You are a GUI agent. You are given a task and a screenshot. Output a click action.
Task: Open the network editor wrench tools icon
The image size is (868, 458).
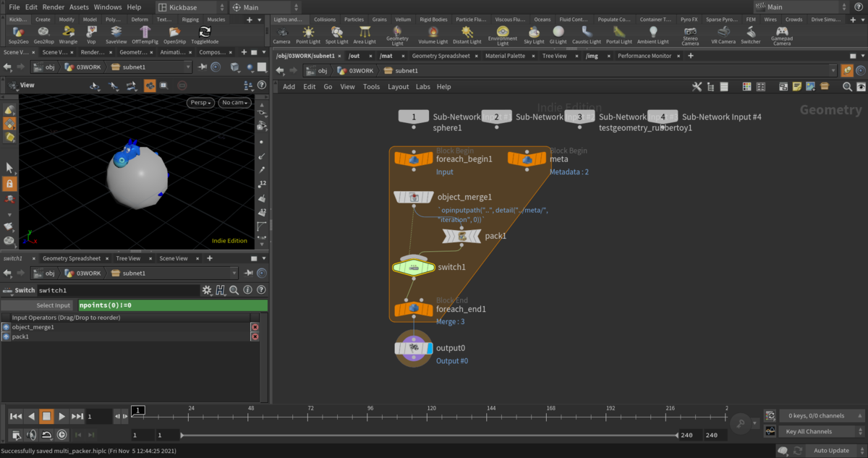click(697, 87)
